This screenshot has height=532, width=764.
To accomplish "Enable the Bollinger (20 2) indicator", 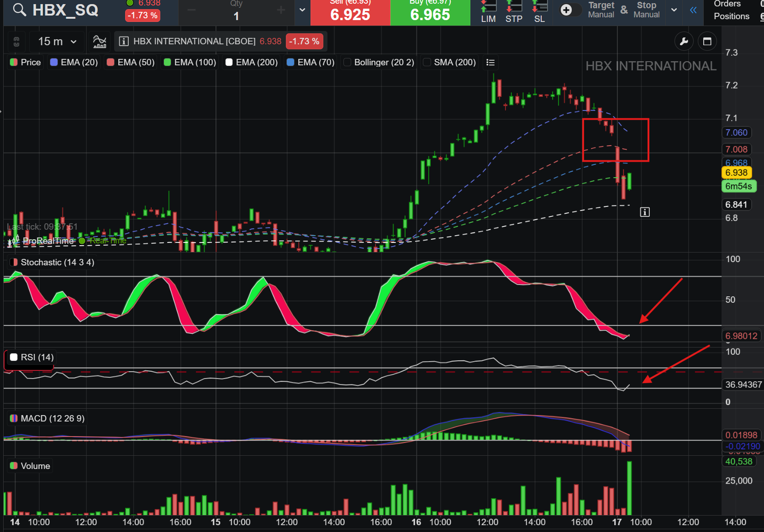I will (379, 63).
